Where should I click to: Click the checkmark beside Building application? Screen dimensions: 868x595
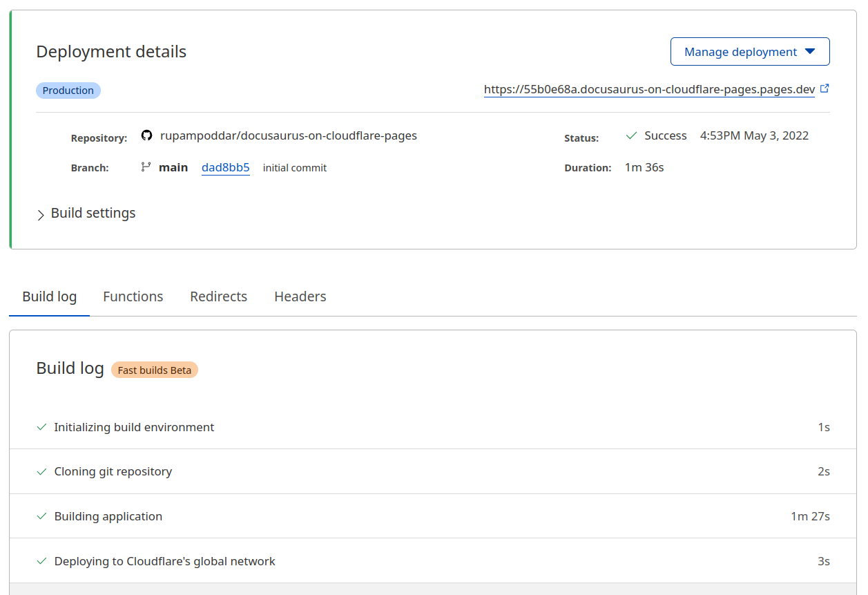point(41,516)
